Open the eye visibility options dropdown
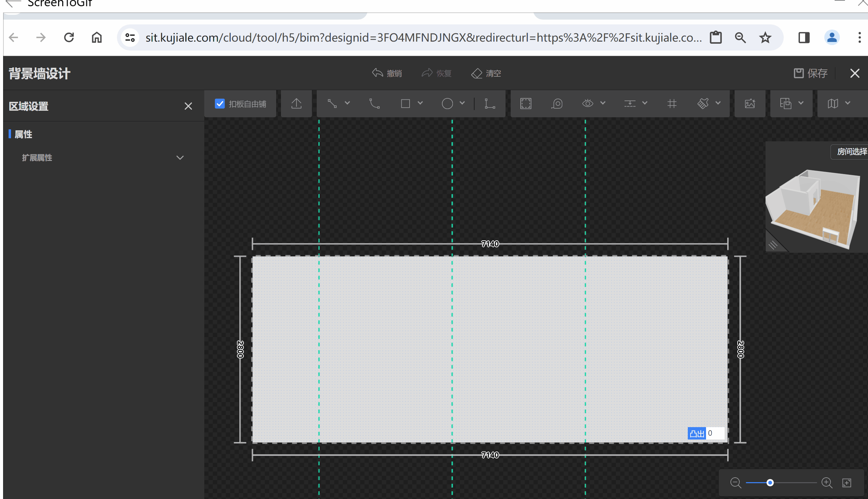 pos(603,103)
